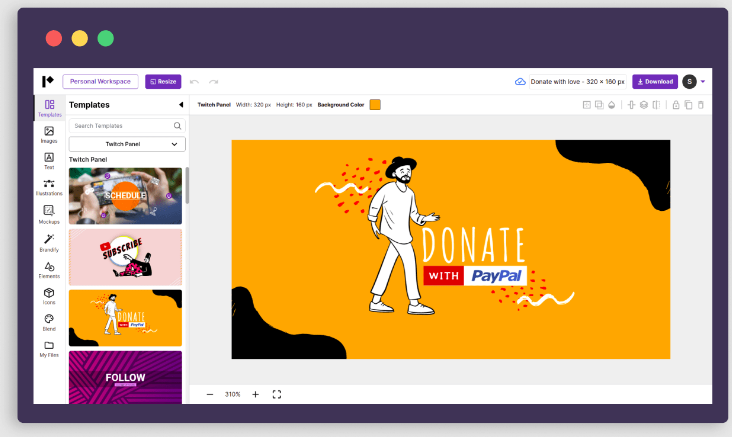The width and height of the screenshot is (732, 437).
Task: Click the cloud saved status icon
Action: [x=520, y=82]
